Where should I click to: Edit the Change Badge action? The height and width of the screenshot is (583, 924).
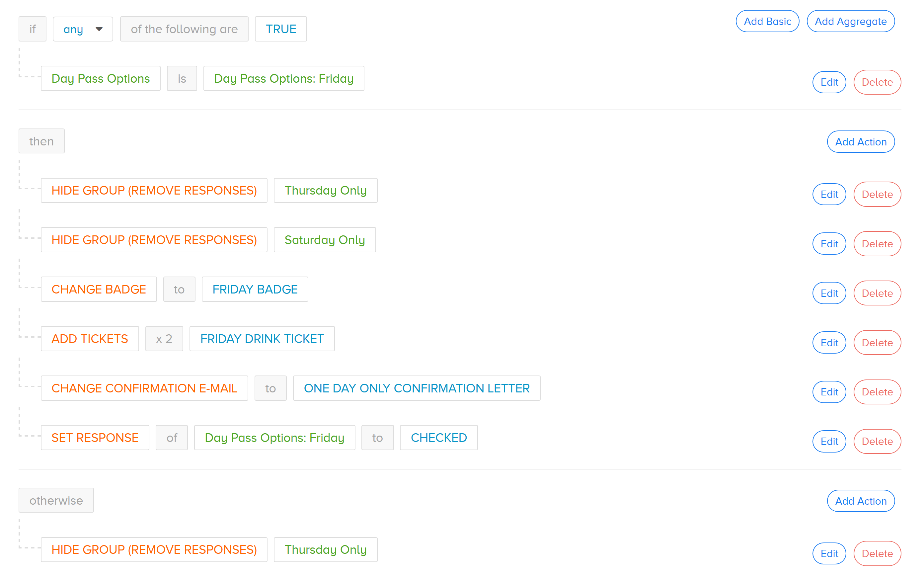point(829,293)
